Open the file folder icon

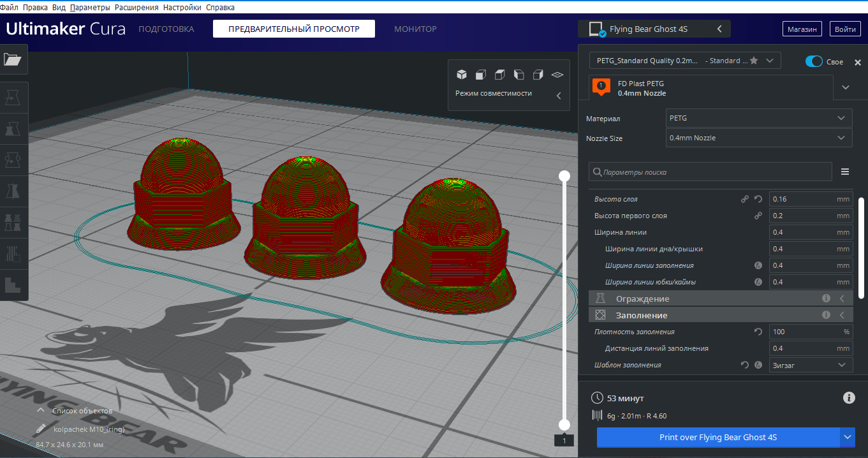(x=13, y=60)
